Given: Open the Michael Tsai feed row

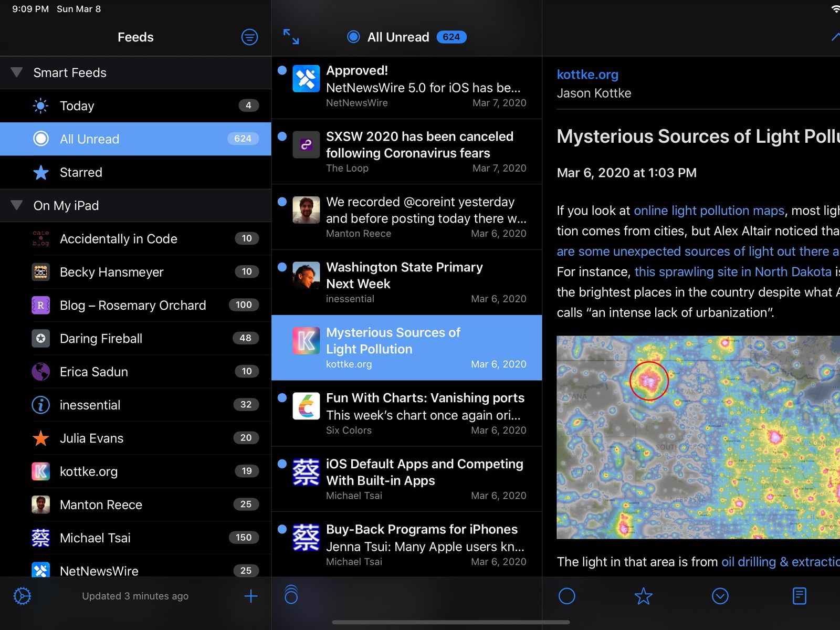Looking at the screenshot, I should click(135, 538).
